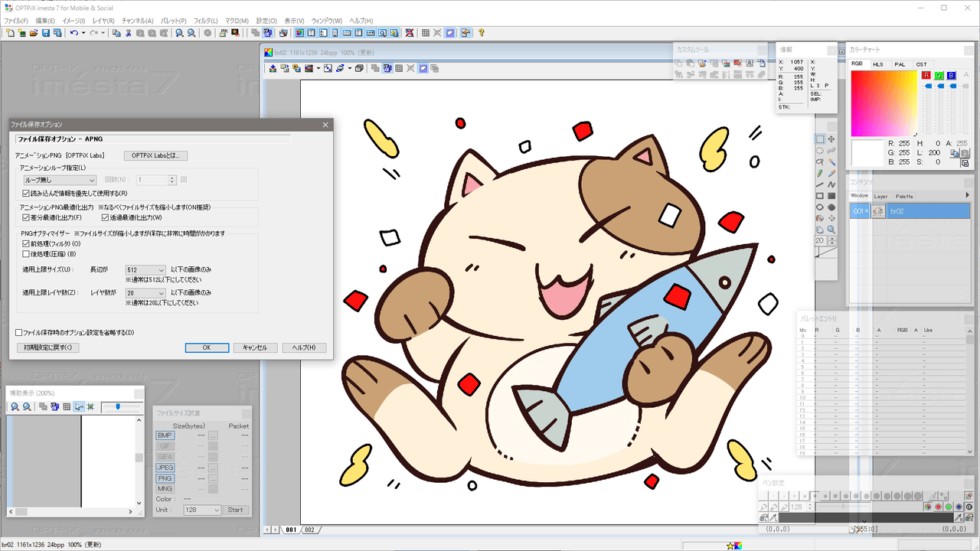Switch to the PAL color tab
Viewport: 980px width, 551px height.
(x=900, y=64)
